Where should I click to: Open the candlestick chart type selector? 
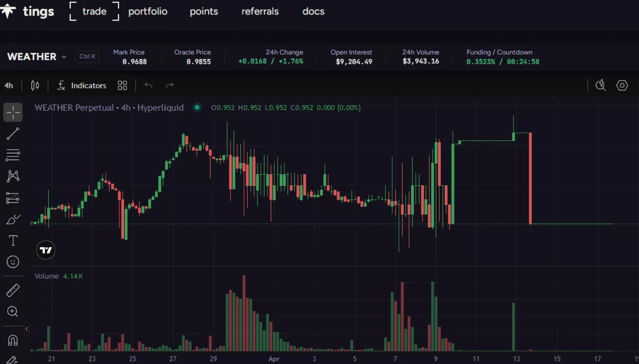coord(35,85)
